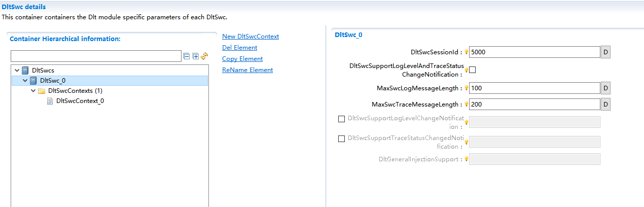Click the refresh tree icon

(205, 56)
